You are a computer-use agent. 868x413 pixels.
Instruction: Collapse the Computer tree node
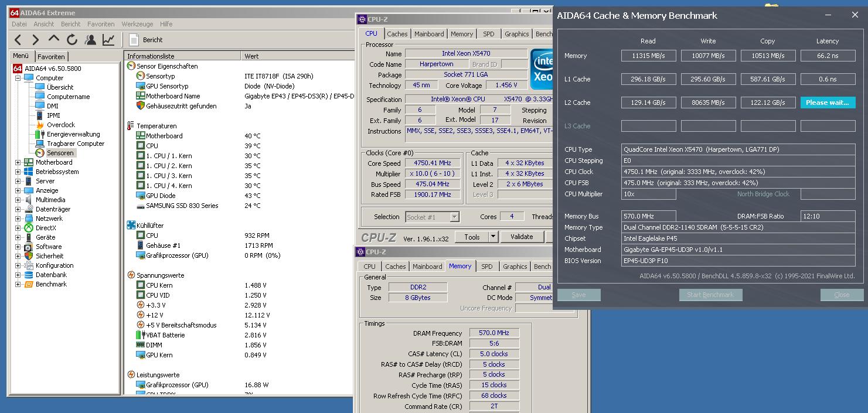click(x=18, y=78)
